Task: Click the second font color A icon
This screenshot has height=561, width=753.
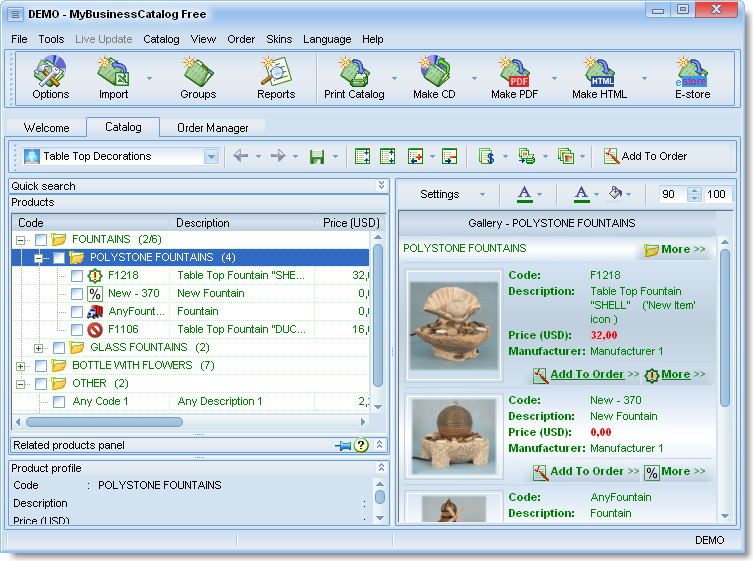Action: click(x=582, y=194)
